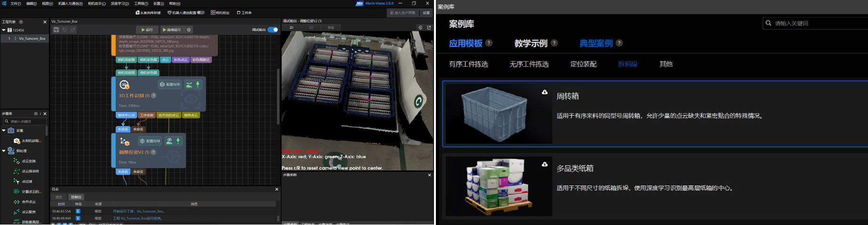The width and height of the screenshot is (868, 225).
Task: Collapse the 预处理 category
Action: [4, 151]
